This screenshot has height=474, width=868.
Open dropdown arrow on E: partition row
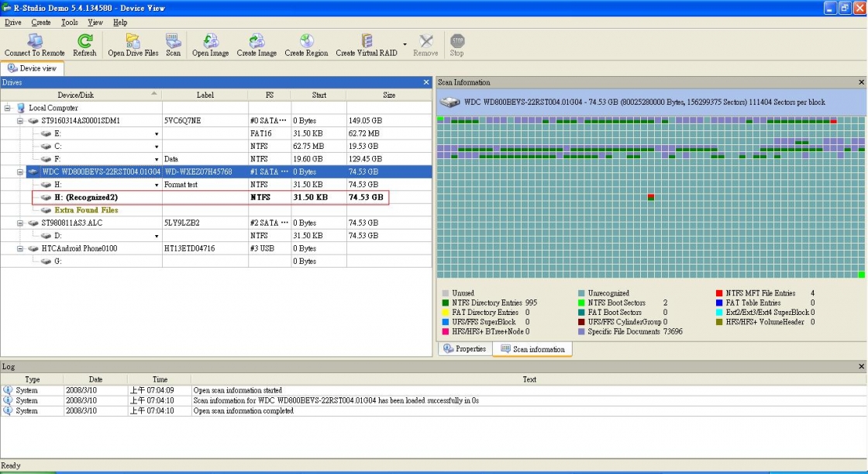157,134
